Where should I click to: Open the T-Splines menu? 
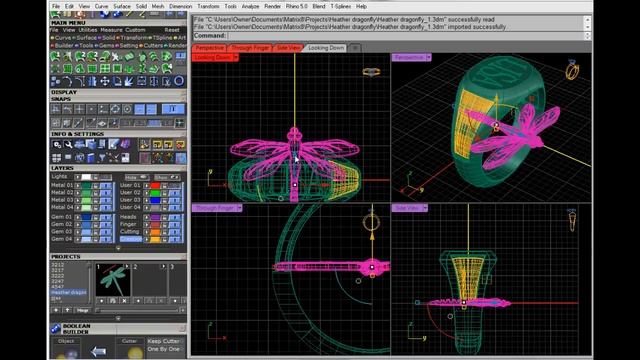[x=340, y=7]
